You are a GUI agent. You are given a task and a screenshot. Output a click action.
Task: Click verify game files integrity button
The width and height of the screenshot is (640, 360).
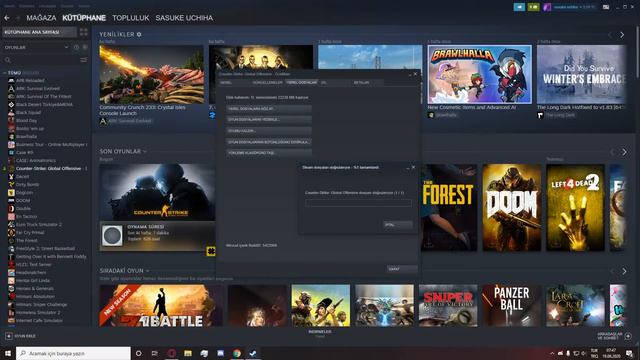coord(269,142)
